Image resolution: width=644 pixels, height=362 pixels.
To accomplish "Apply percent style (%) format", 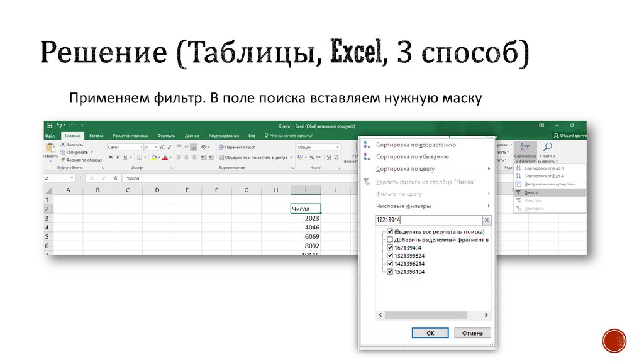I will pyautogui.click(x=312, y=157).
